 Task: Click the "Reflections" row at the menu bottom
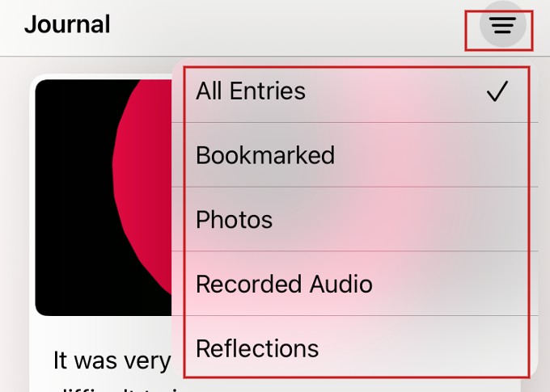355,347
